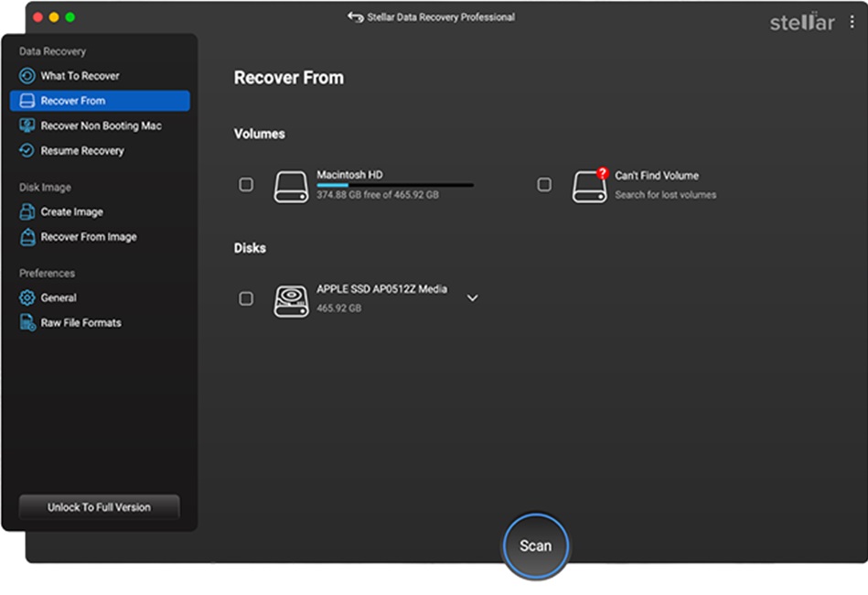Minimize window with yellow button

54,17
